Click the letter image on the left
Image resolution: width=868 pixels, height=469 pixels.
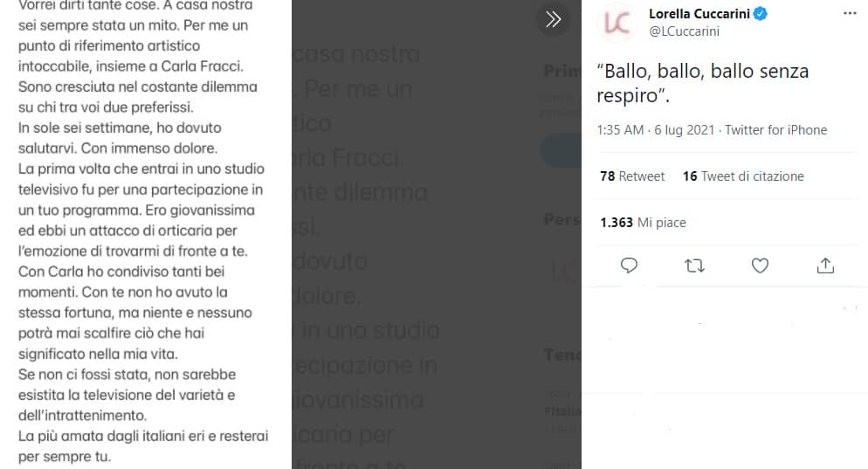pyautogui.click(x=146, y=234)
